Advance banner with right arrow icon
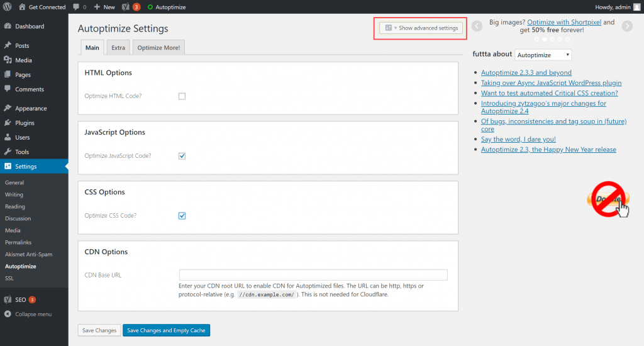The width and height of the screenshot is (644, 346). 627,26
